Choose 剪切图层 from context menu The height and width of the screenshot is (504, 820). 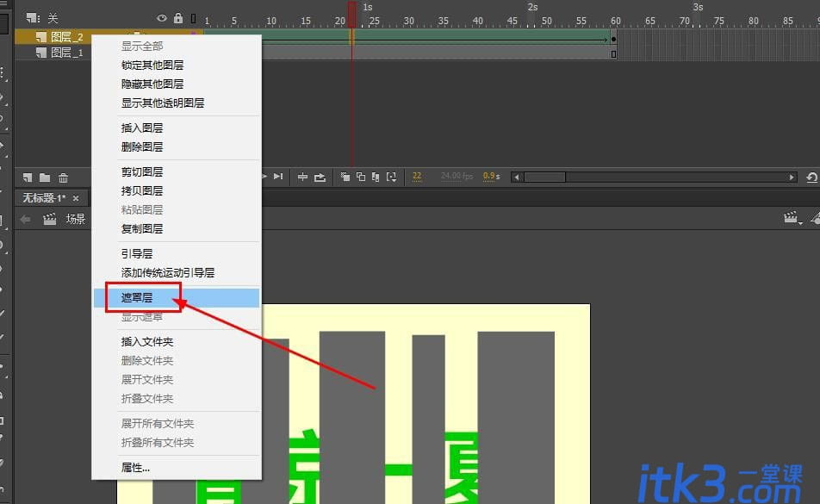point(177,172)
